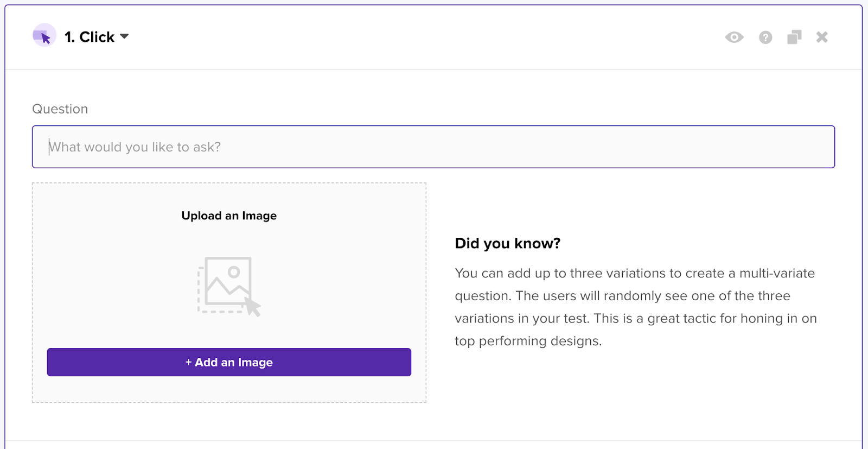Click the gray arrow cursor on image placeholder
The height and width of the screenshot is (449, 868).
click(x=252, y=306)
